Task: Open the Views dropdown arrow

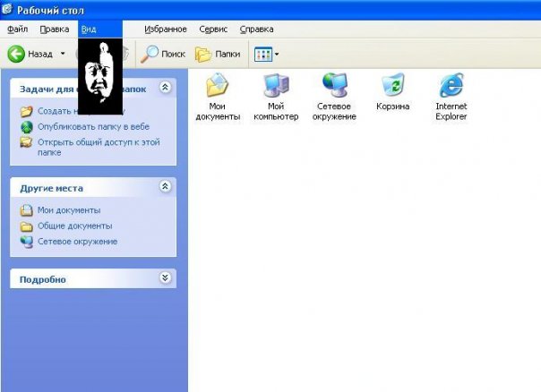Action: (x=277, y=54)
